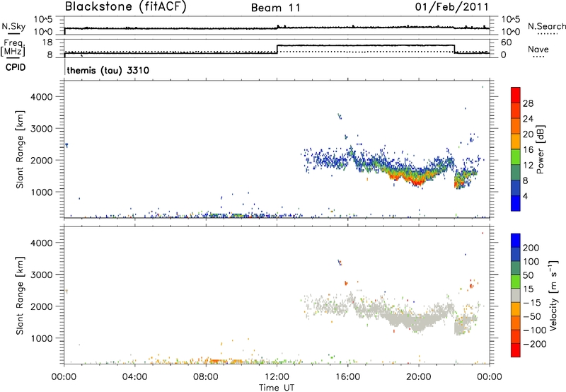Image resolution: width=566 pixels, height=392 pixels.
Task: Click the 20 label on power color bar
Action: (x=528, y=134)
